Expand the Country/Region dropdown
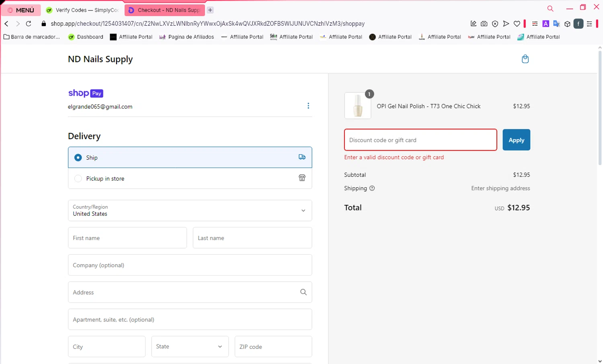 (x=190, y=211)
